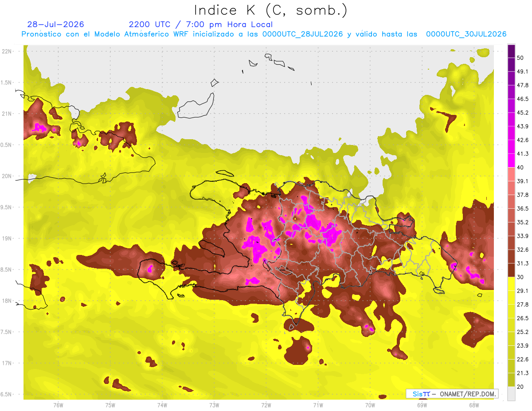The width and height of the screenshot is (532, 411).
Task: Click legend value "43.9"
Action: pyautogui.click(x=522, y=126)
